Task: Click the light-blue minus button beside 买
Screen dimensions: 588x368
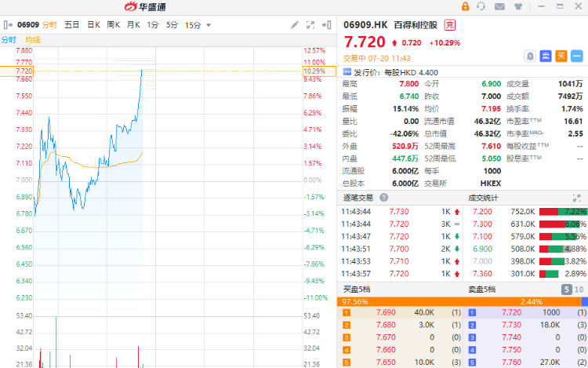Action: pyautogui.click(x=577, y=56)
